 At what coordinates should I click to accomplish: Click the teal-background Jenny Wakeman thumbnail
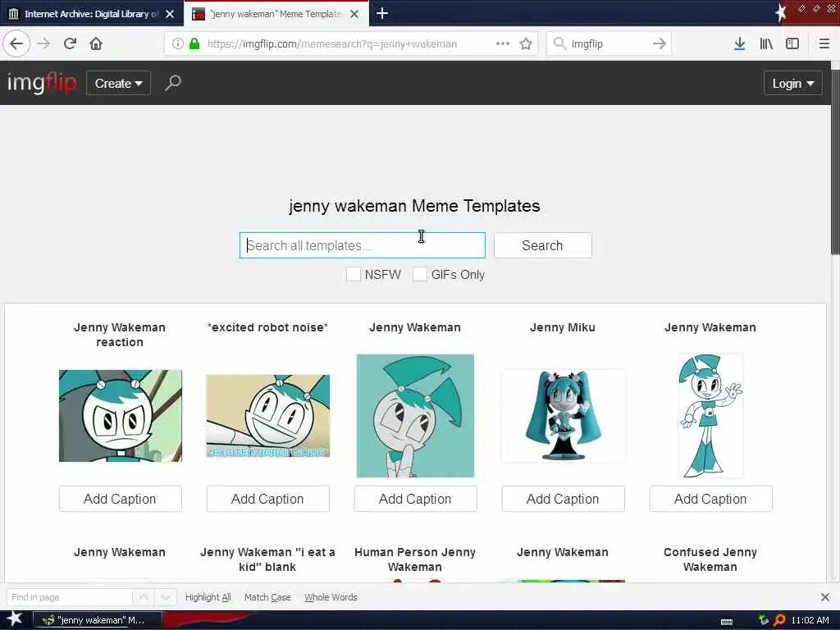pyautogui.click(x=415, y=416)
